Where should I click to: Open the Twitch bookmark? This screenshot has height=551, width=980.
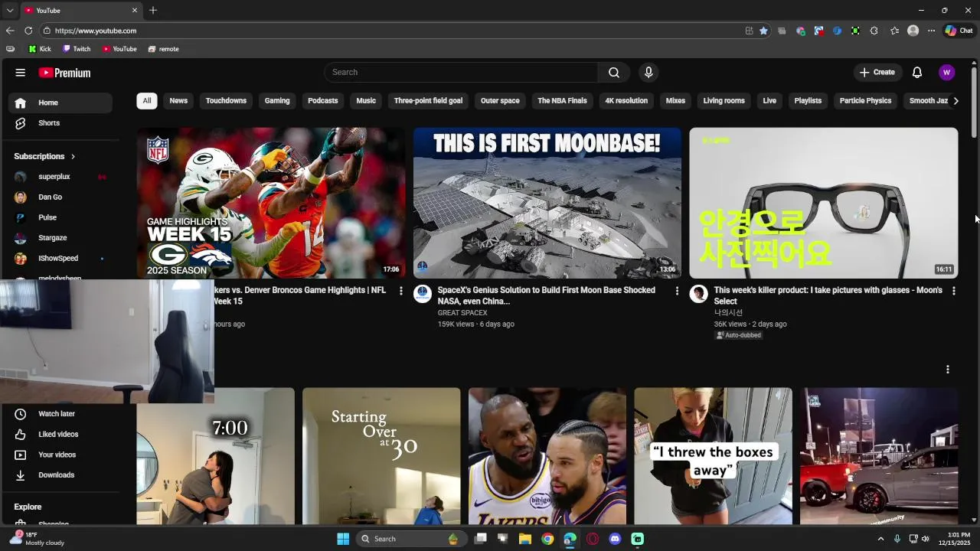[77, 49]
